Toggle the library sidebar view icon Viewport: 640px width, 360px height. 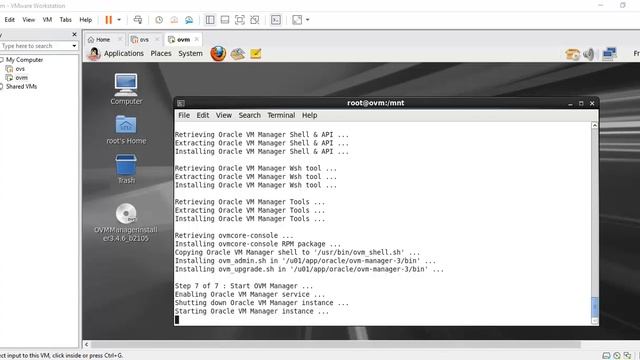click(210, 20)
